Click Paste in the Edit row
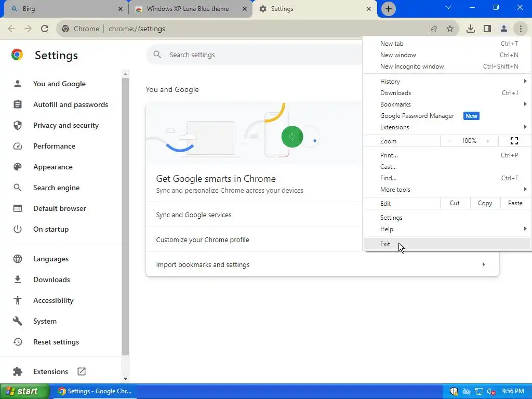This screenshot has width=532, height=399. (515, 203)
